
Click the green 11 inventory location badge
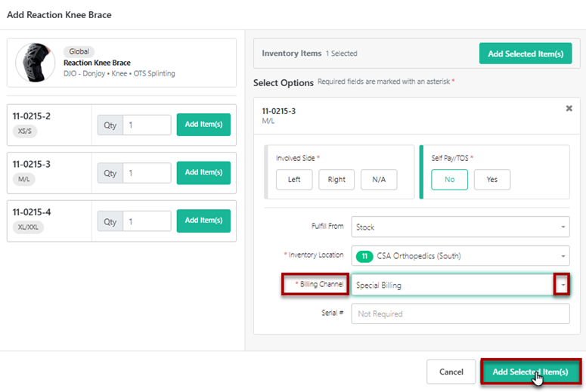click(364, 256)
